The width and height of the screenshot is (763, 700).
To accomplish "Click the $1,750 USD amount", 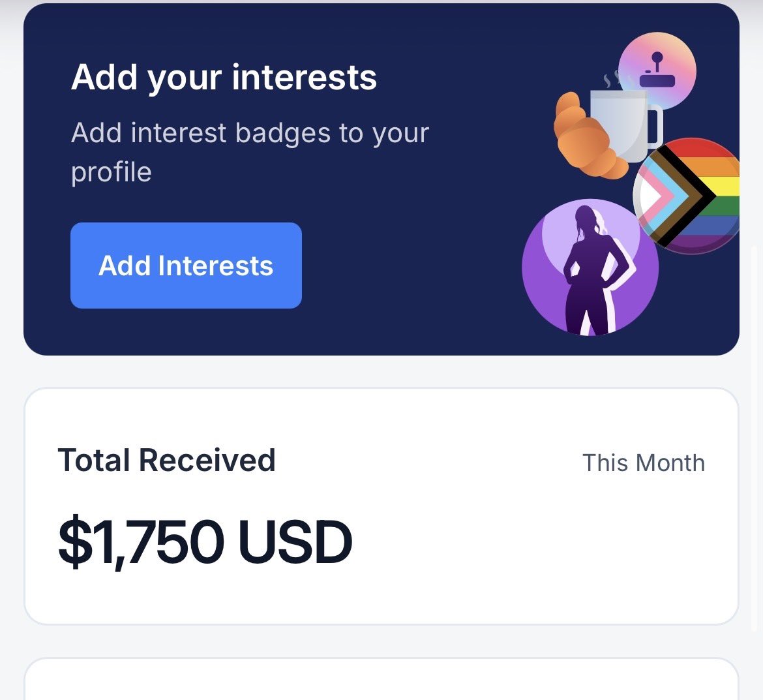I will [x=205, y=541].
